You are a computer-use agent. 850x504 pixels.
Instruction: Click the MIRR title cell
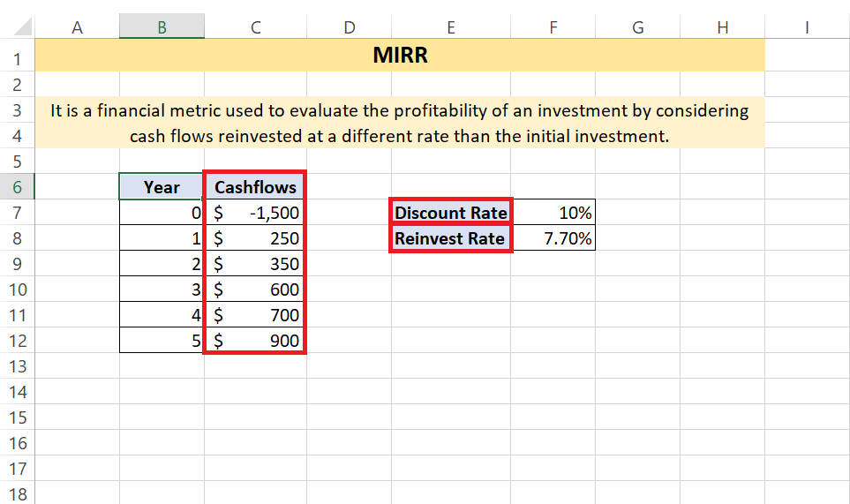click(x=400, y=55)
